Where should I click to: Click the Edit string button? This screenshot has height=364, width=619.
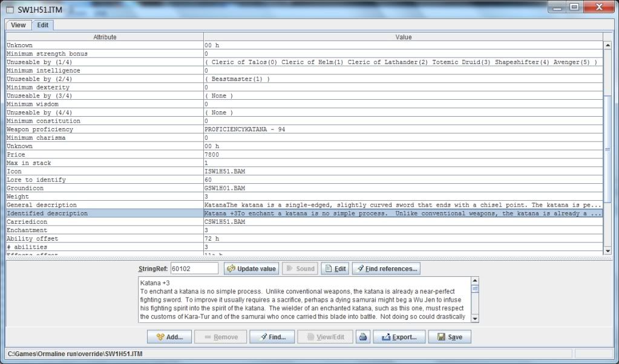[x=335, y=268]
